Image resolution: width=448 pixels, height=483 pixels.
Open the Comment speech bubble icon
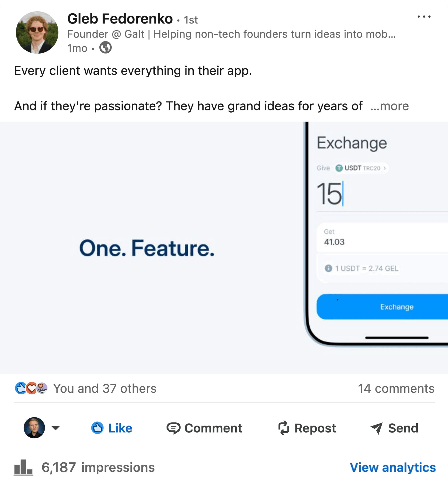(174, 428)
